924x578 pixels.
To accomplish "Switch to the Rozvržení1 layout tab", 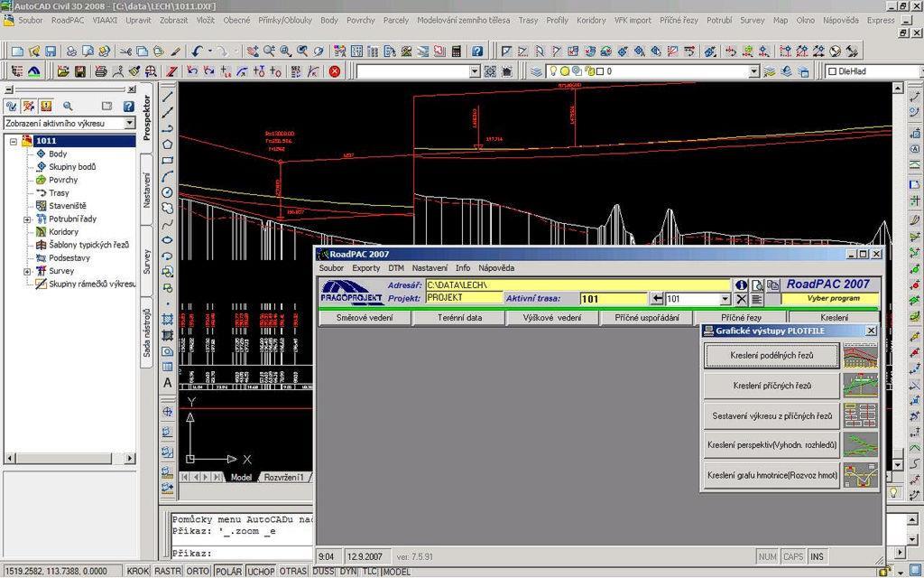I will (x=283, y=477).
